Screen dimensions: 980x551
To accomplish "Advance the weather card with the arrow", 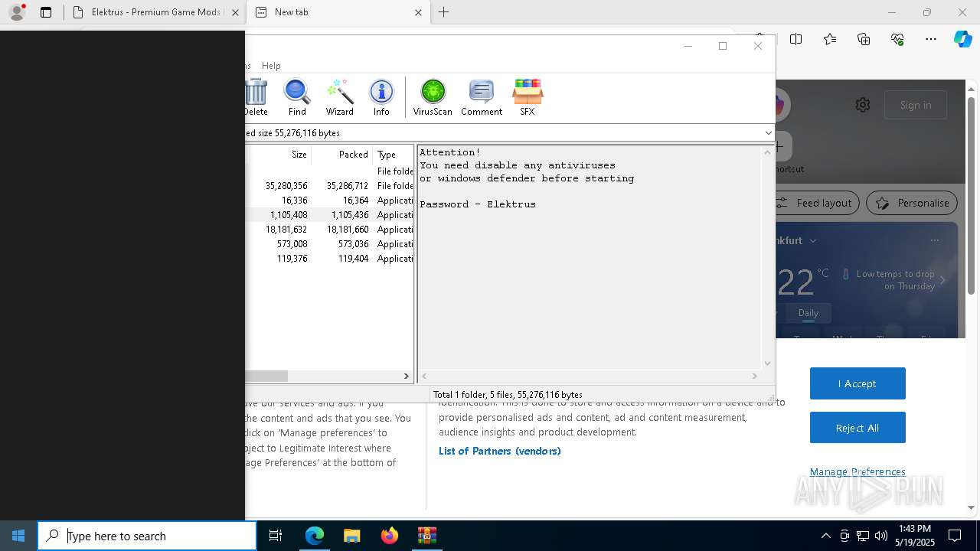I will [x=942, y=280].
